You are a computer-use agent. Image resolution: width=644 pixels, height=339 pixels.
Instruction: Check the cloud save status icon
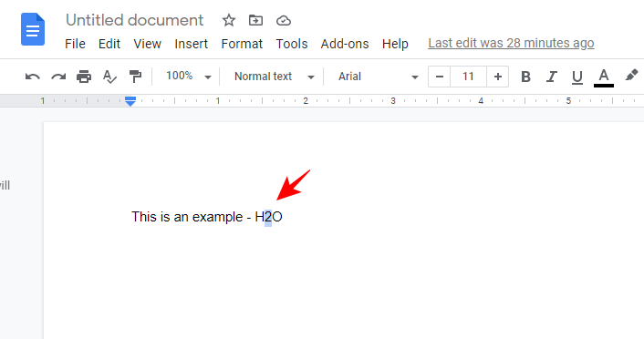coord(284,21)
